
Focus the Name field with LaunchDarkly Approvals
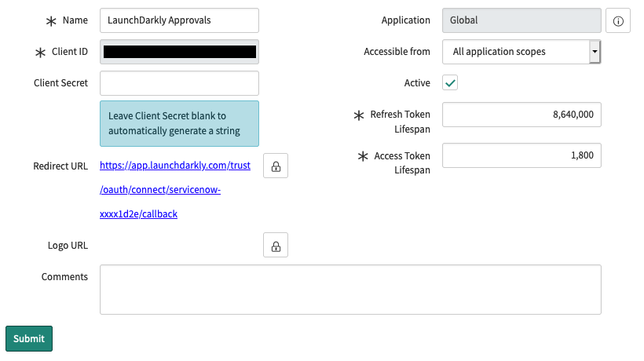tap(179, 20)
